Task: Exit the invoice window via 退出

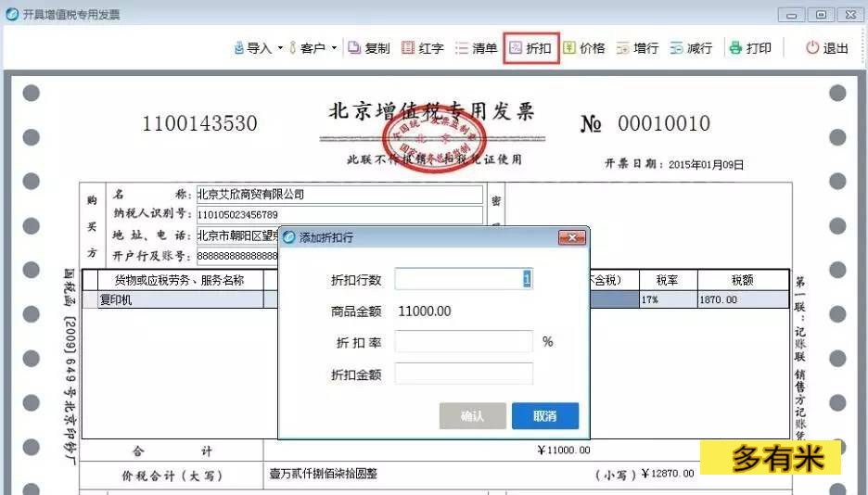Action: point(826,48)
